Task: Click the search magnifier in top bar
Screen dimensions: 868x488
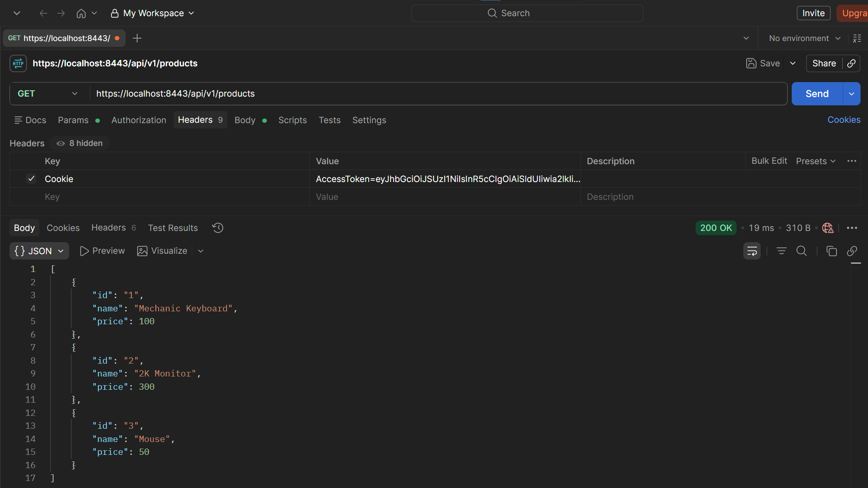Action: tap(492, 13)
